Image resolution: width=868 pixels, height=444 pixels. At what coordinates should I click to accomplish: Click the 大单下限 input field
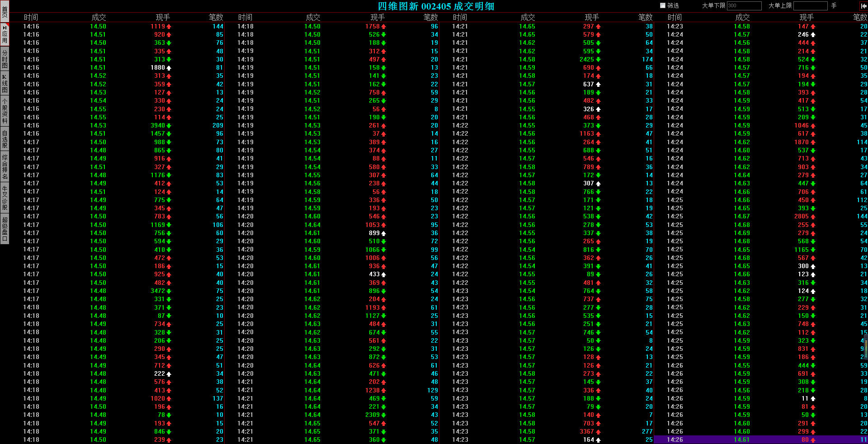744,5
